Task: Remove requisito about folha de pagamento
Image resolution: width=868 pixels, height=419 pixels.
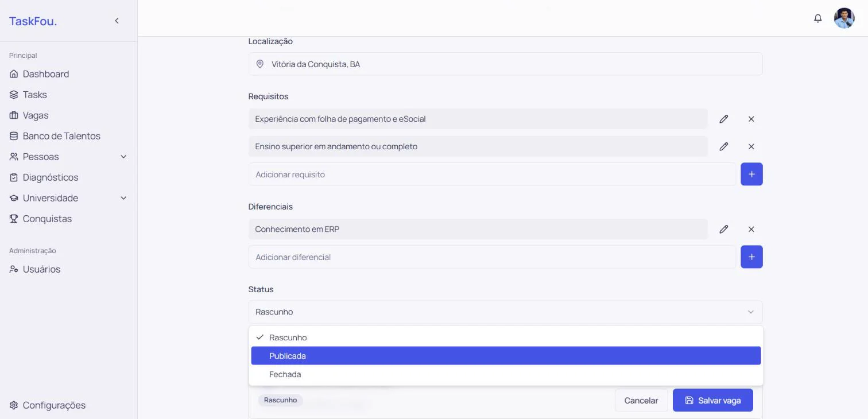Action: coord(751,119)
